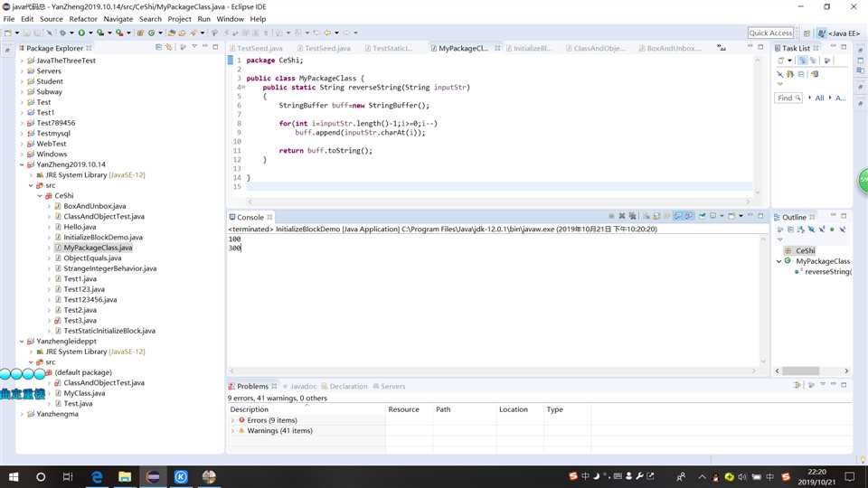The image size is (868, 488).
Task: Click the green Run button in toolbar
Action: 80,33
